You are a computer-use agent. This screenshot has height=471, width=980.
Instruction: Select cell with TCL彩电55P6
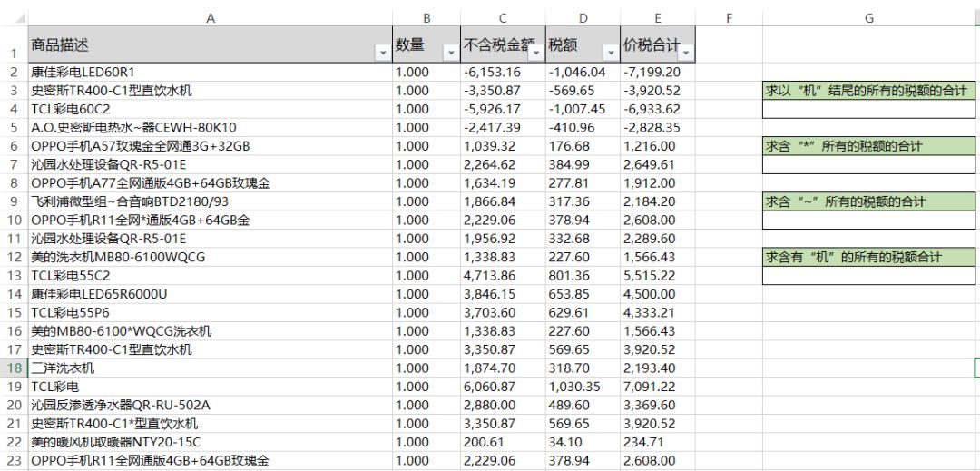210,312
